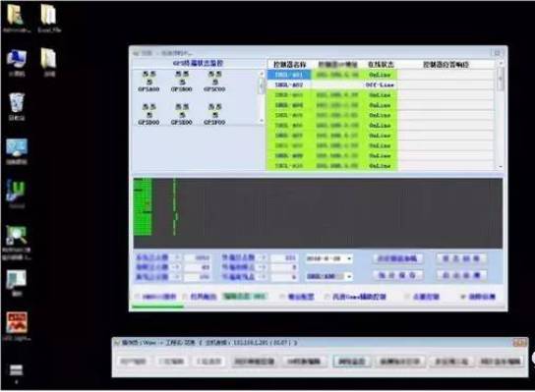Toggle the first checkbox in bottom options row
The height and width of the screenshot is (392, 535).
coord(137,297)
